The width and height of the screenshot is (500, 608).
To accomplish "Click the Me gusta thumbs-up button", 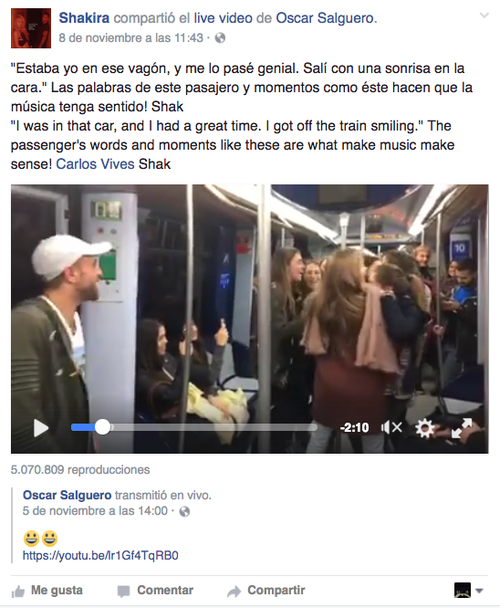I will click(47, 591).
